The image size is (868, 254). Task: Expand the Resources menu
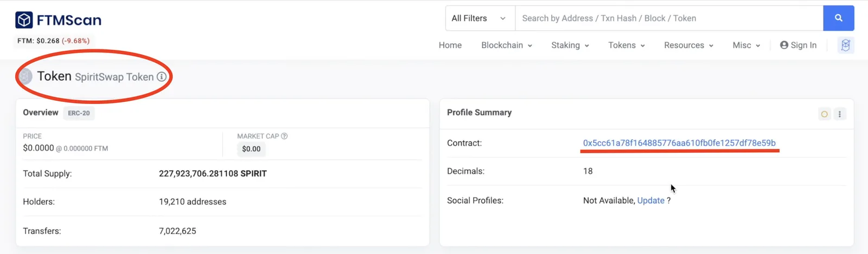point(688,45)
